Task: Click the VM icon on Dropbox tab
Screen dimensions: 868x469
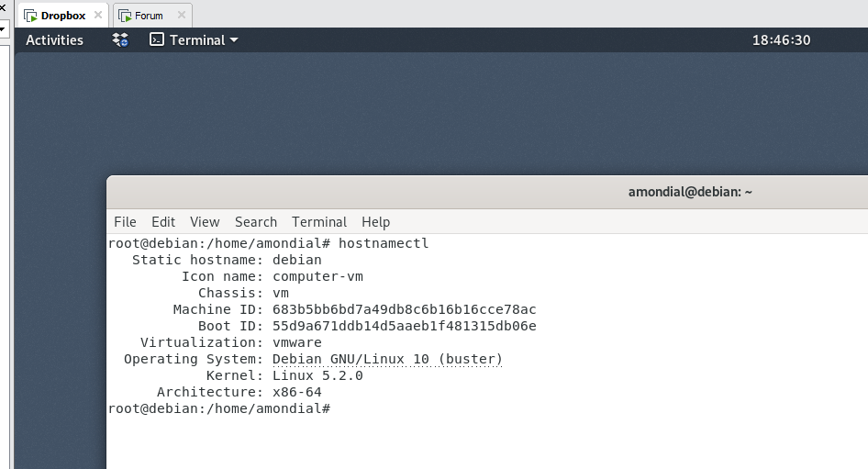Action: [x=30, y=16]
